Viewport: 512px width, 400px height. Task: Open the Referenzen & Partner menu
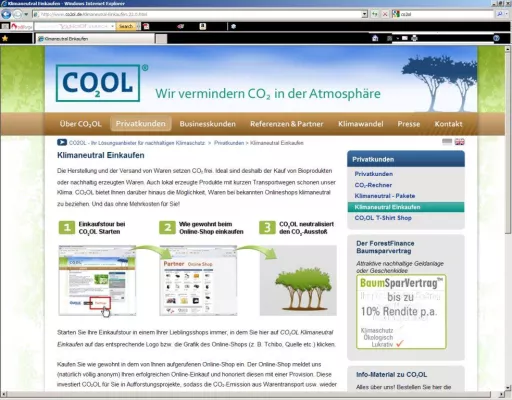tap(287, 124)
